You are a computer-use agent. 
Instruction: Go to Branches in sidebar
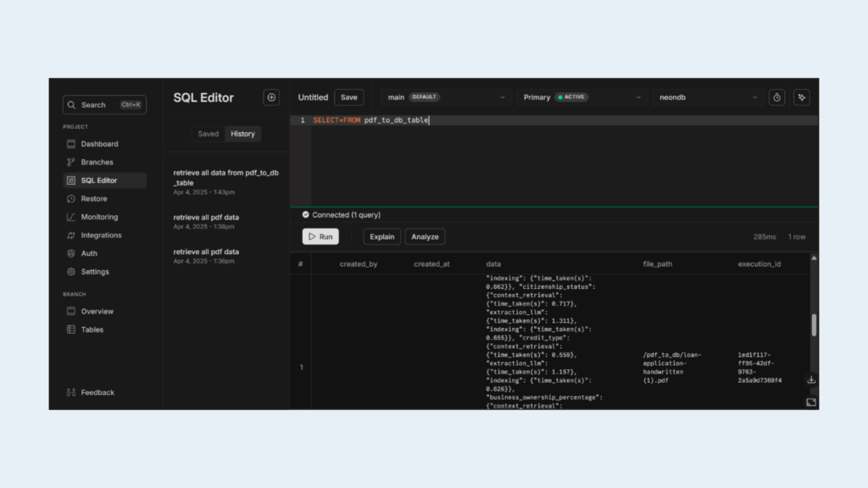pyautogui.click(x=97, y=162)
